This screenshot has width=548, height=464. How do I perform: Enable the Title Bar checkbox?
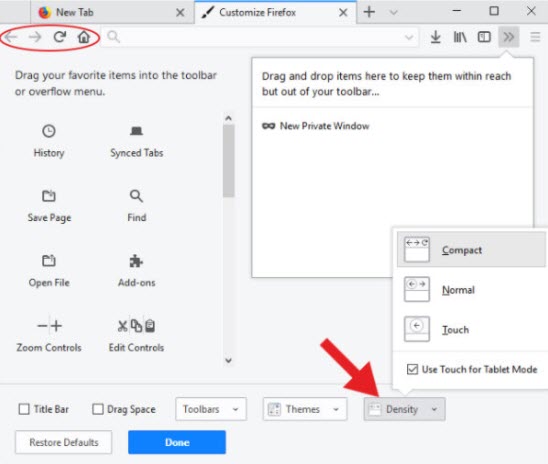24,409
